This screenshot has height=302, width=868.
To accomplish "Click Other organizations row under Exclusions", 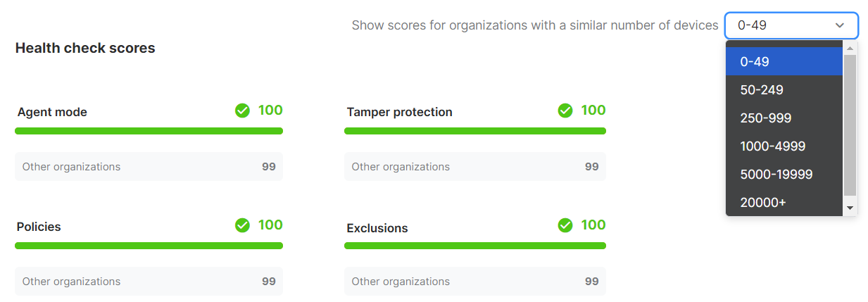I will coord(474,282).
